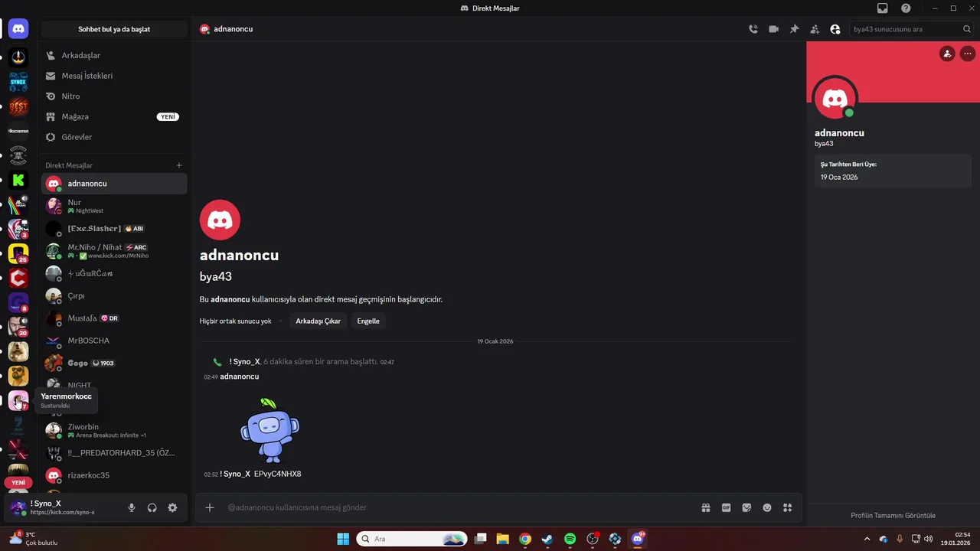Image resolution: width=980 pixels, height=551 pixels.
Task: Open Chrome from the taskbar
Action: coord(525,539)
